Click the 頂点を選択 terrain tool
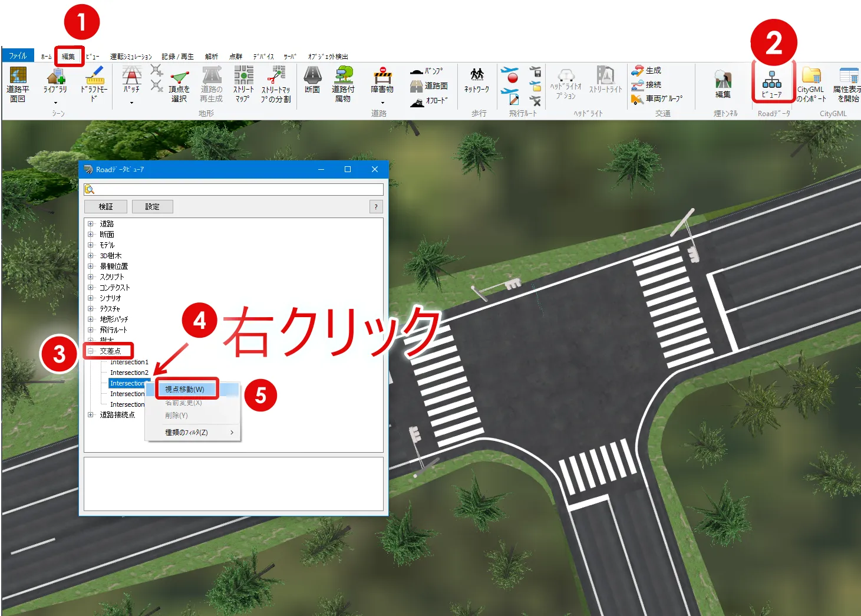Viewport: 861px width, 616px height. coord(179,84)
